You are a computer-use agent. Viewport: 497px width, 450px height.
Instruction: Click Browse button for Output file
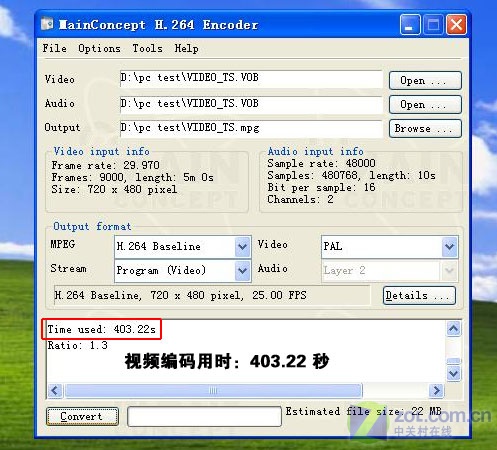tap(425, 128)
